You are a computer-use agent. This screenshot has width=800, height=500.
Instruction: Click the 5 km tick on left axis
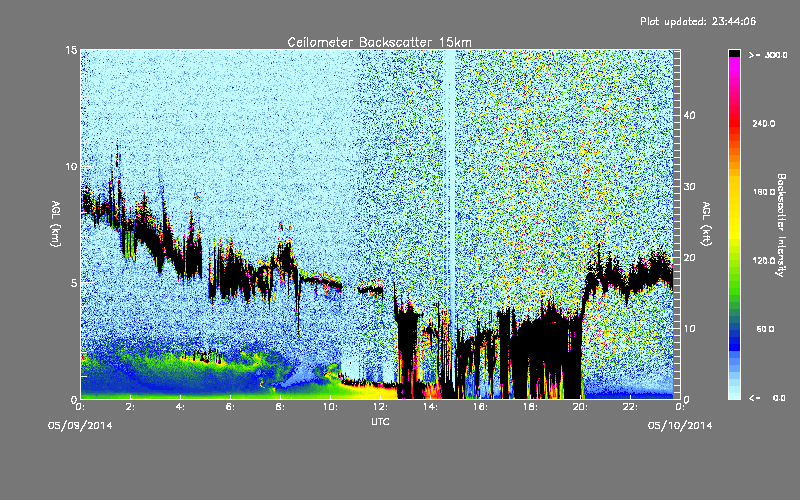tap(74, 283)
